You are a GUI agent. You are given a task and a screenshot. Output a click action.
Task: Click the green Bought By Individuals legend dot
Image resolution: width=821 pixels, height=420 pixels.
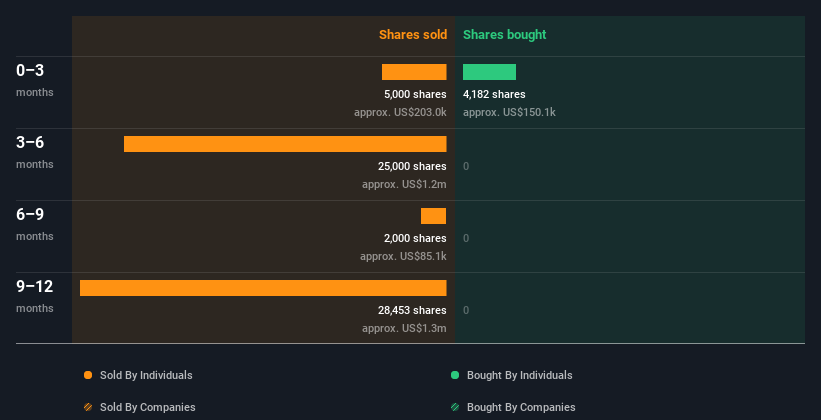[x=455, y=375]
